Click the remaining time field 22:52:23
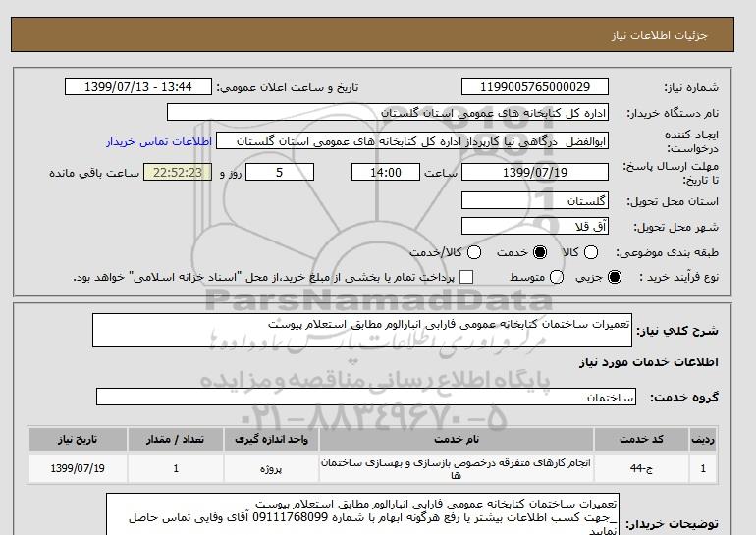The height and width of the screenshot is (535, 756). [178, 172]
